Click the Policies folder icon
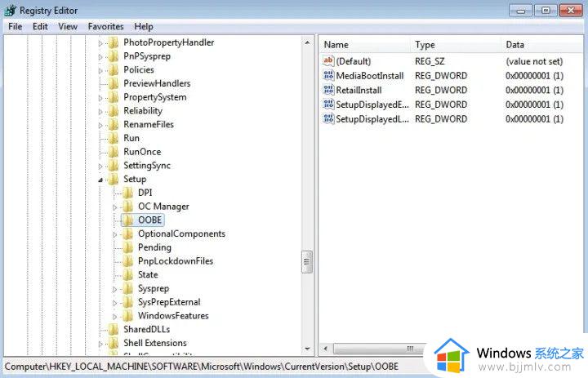Viewport: 588px width, 378px height. coord(114,70)
